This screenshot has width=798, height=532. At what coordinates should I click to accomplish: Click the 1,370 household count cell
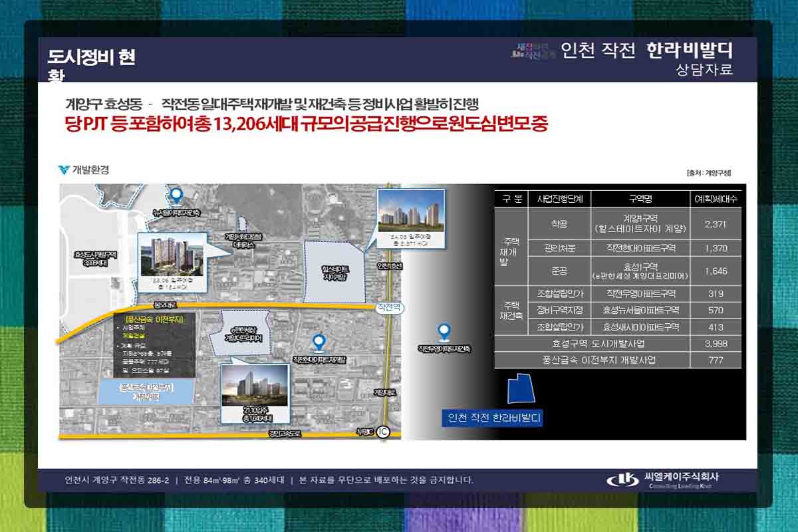click(x=716, y=248)
